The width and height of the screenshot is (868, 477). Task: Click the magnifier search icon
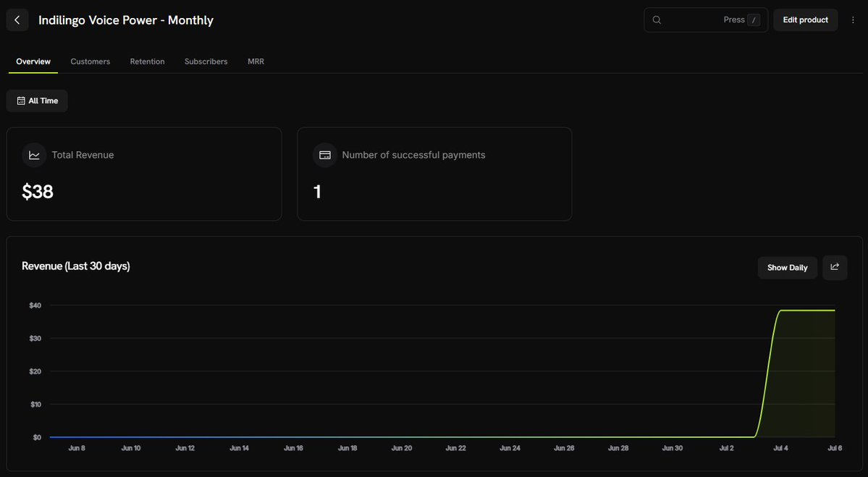[657, 20]
